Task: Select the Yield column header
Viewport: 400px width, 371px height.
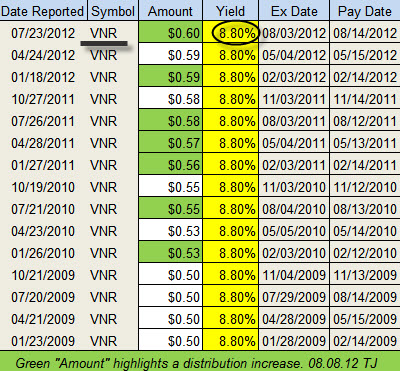Action: pyautogui.click(x=230, y=11)
